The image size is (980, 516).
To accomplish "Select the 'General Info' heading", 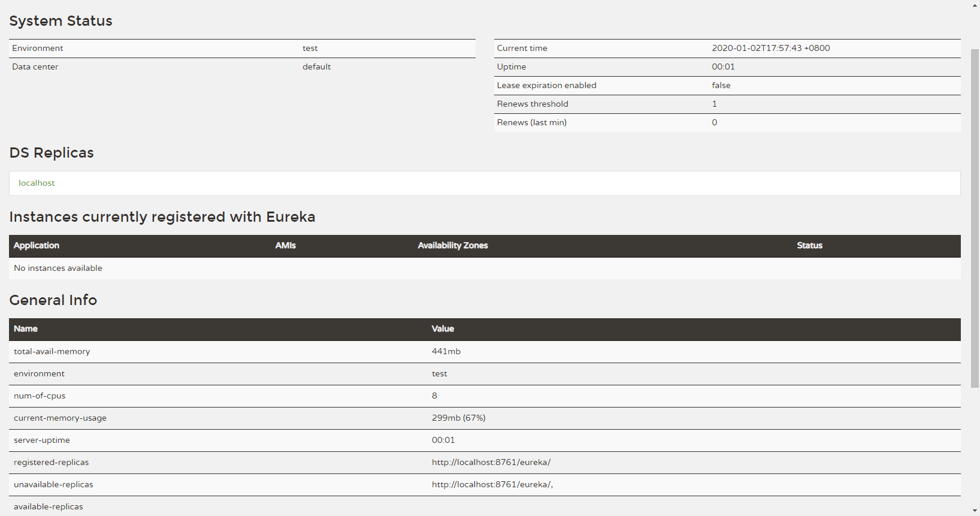I will pyautogui.click(x=53, y=300).
